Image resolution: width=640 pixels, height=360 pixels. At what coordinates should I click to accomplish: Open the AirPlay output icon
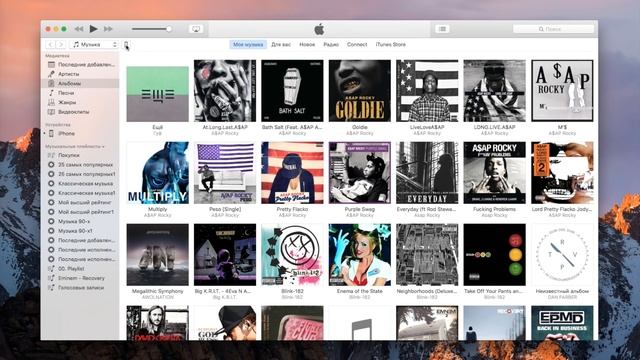(x=196, y=29)
